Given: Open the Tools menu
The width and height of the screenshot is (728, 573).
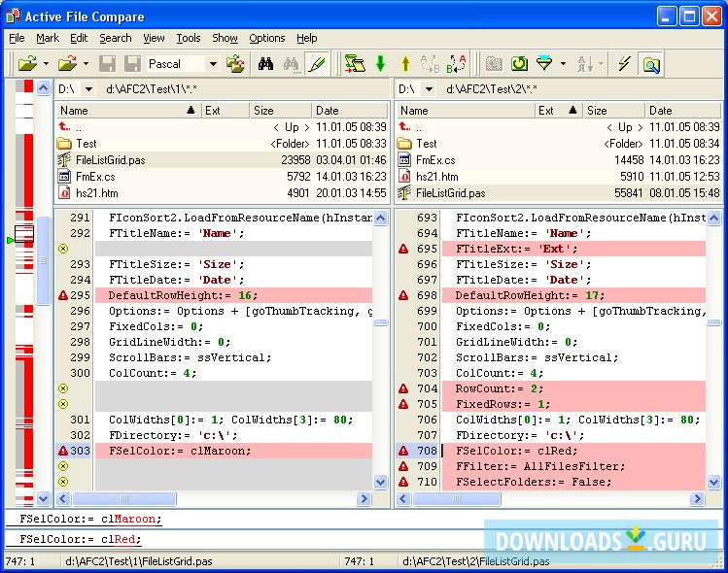Looking at the screenshot, I should (x=188, y=38).
